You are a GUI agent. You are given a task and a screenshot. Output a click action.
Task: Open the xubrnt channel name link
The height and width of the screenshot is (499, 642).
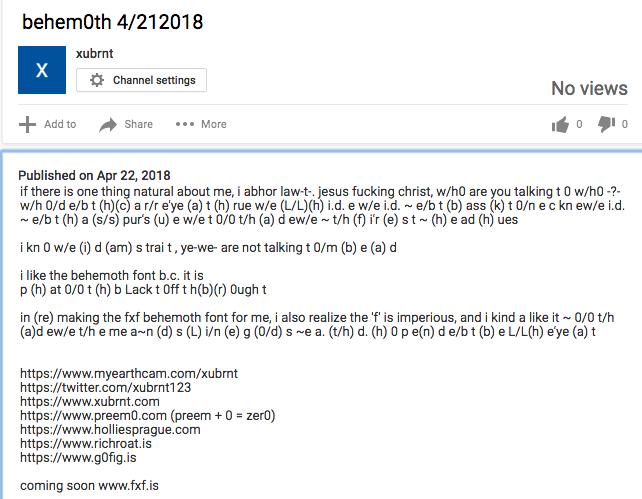[95, 54]
